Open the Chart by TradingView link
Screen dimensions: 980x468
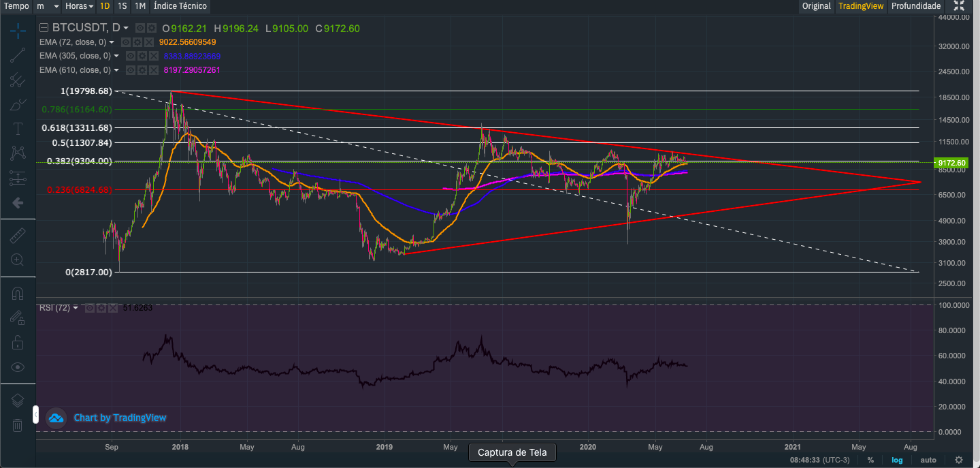click(x=120, y=418)
